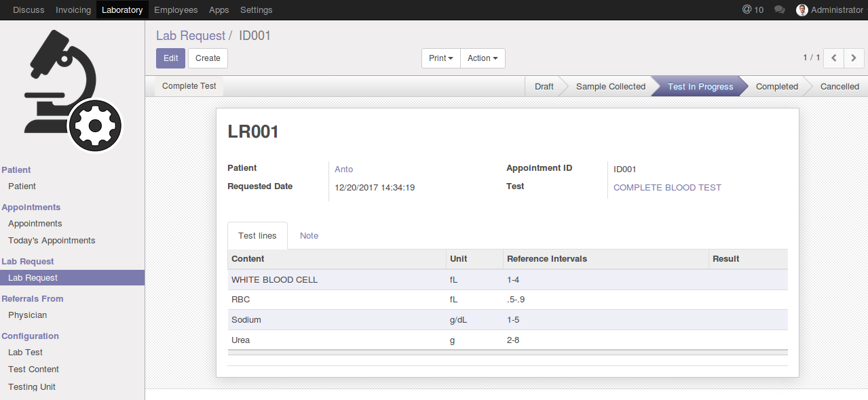Go to next record arrow
This screenshot has width=868, height=400.
point(854,58)
